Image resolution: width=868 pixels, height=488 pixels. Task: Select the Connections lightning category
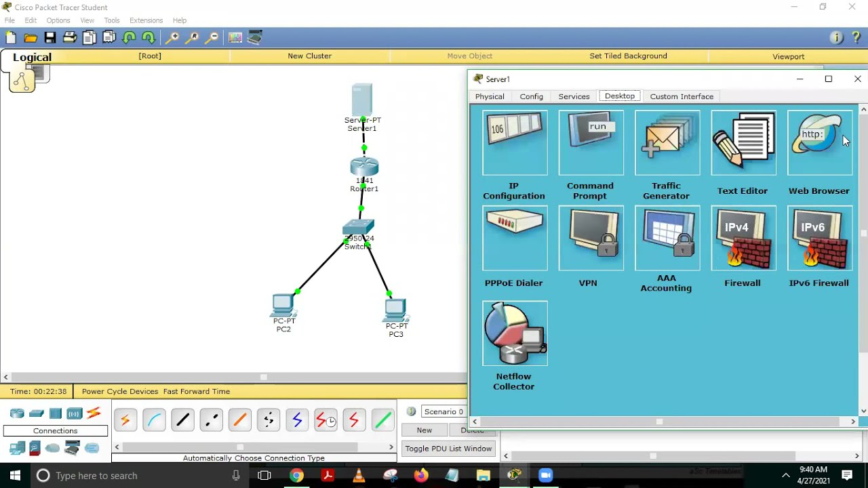[94, 413]
